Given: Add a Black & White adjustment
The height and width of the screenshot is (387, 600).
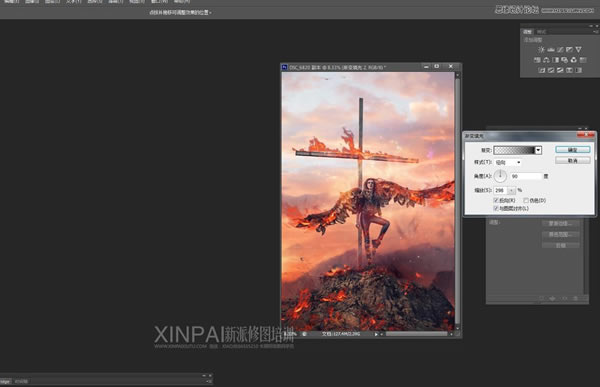Looking at the screenshot, I should (556, 60).
